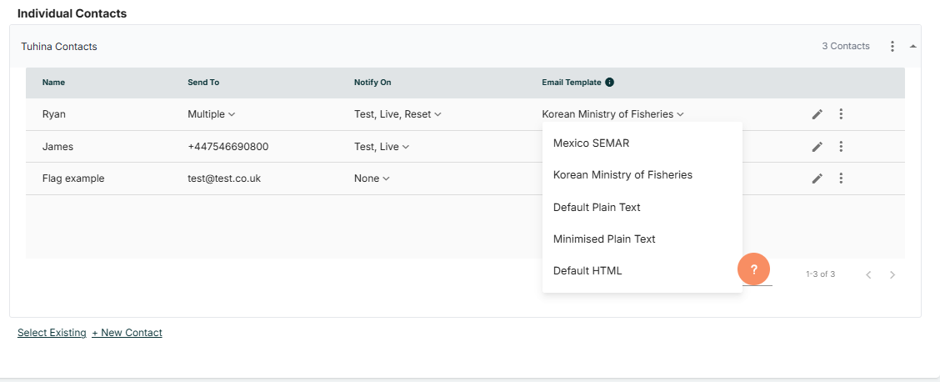Open the orange help button
The height and width of the screenshot is (382, 940).
click(754, 270)
